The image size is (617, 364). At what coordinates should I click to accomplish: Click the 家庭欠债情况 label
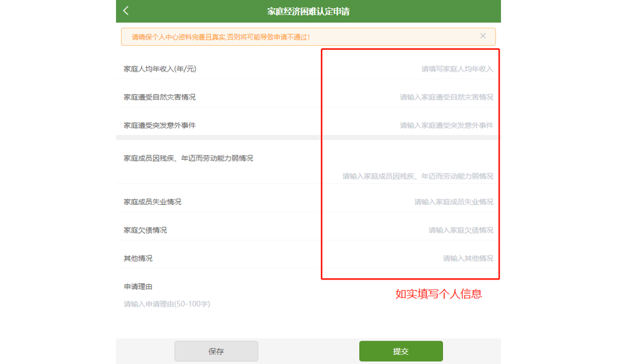[x=145, y=230]
